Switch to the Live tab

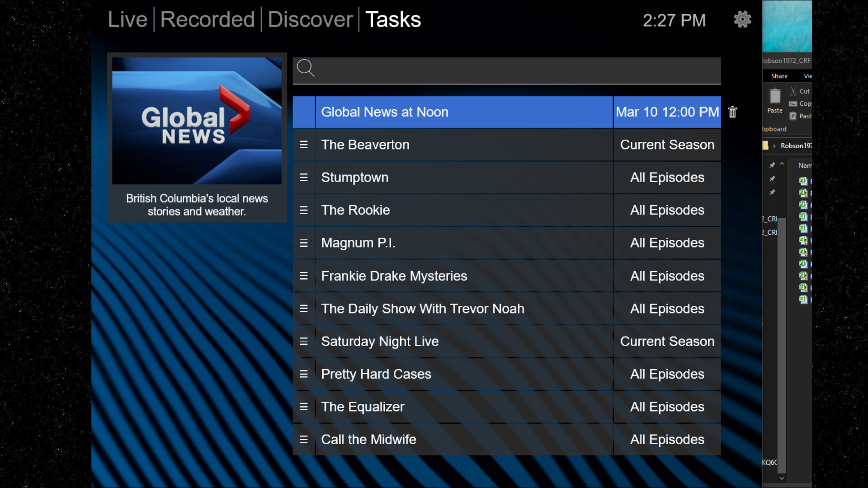coord(127,19)
